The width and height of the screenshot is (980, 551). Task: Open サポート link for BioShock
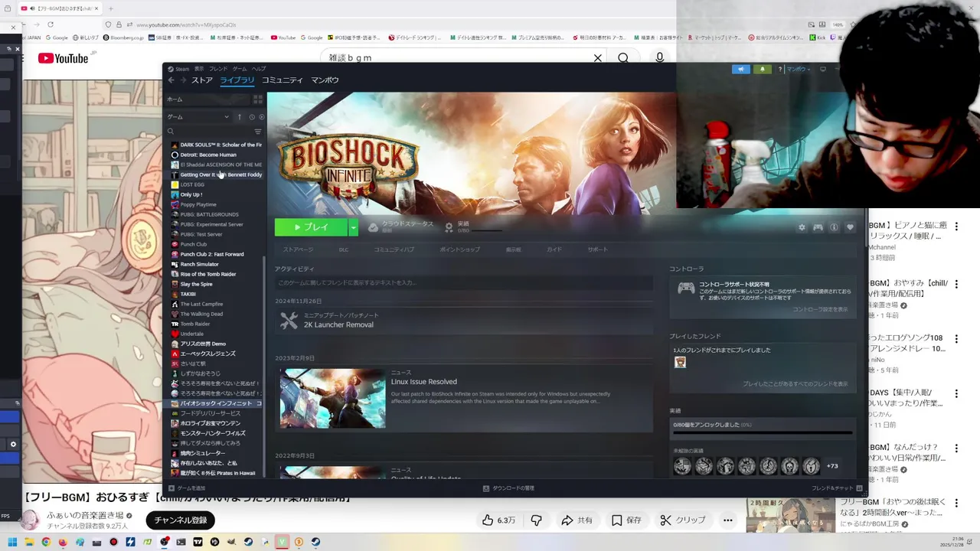point(598,249)
